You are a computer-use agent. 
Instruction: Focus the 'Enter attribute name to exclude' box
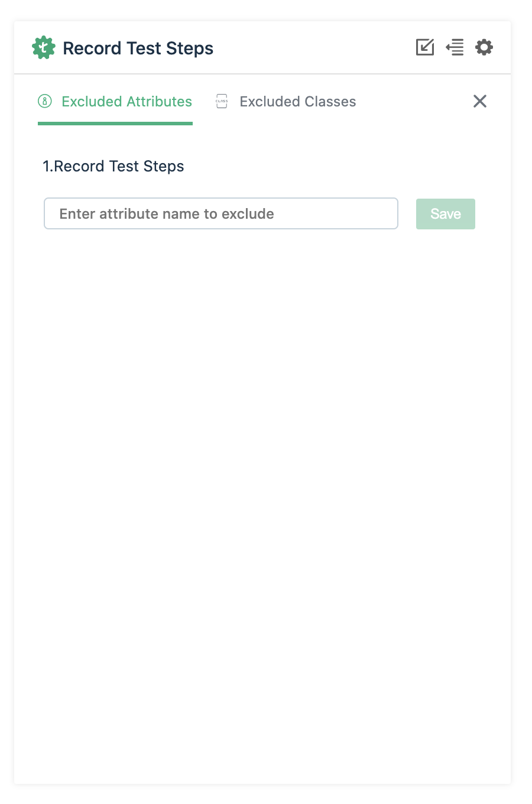(x=221, y=213)
